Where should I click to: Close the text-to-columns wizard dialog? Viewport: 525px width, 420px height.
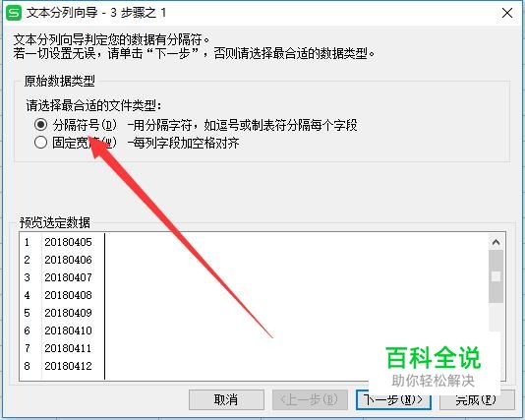[507, 13]
